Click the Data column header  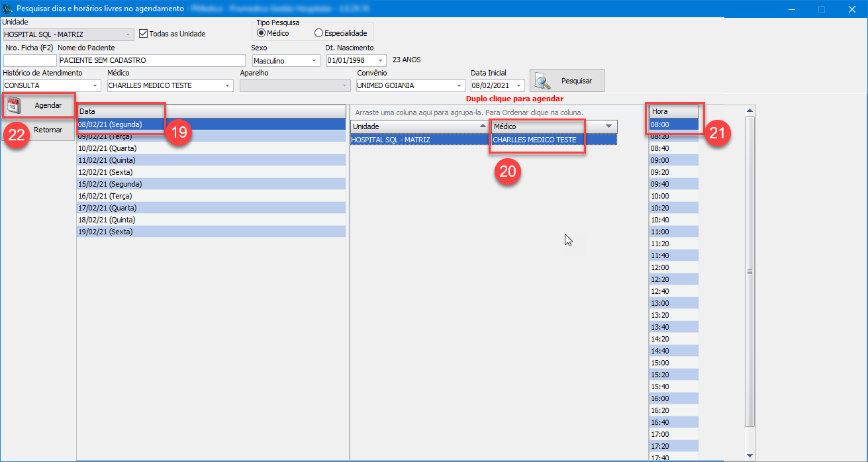[211, 111]
